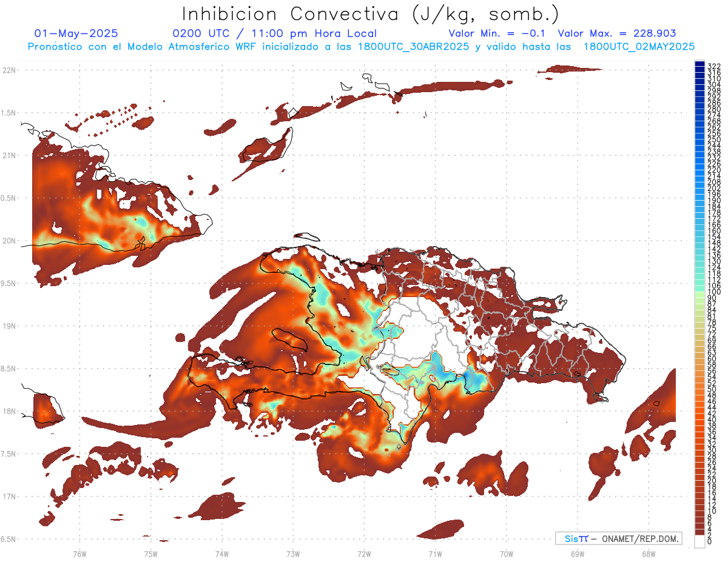Click the '19N' latitude label

(x=9, y=326)
